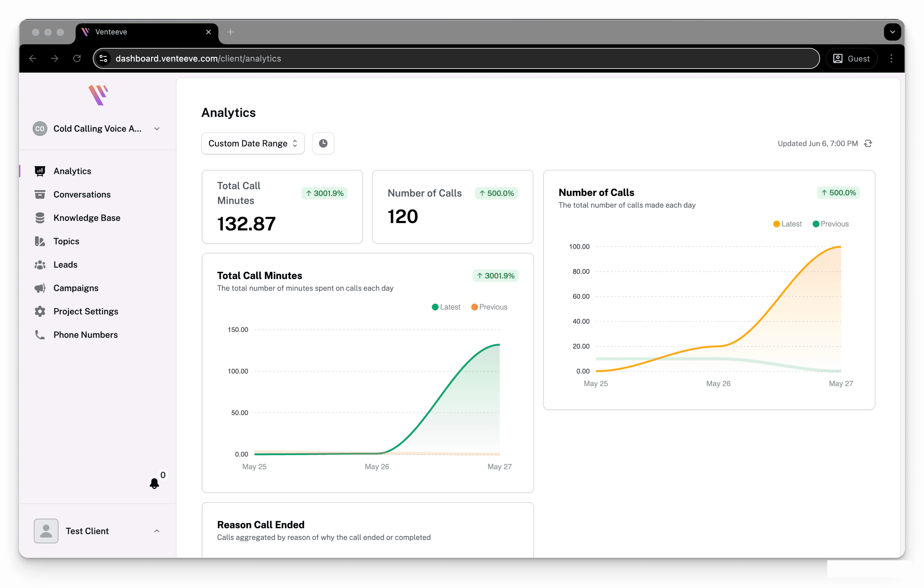The image size is (924, 588).
Task: Open the Guest profile button
Action: pos(852,58)
